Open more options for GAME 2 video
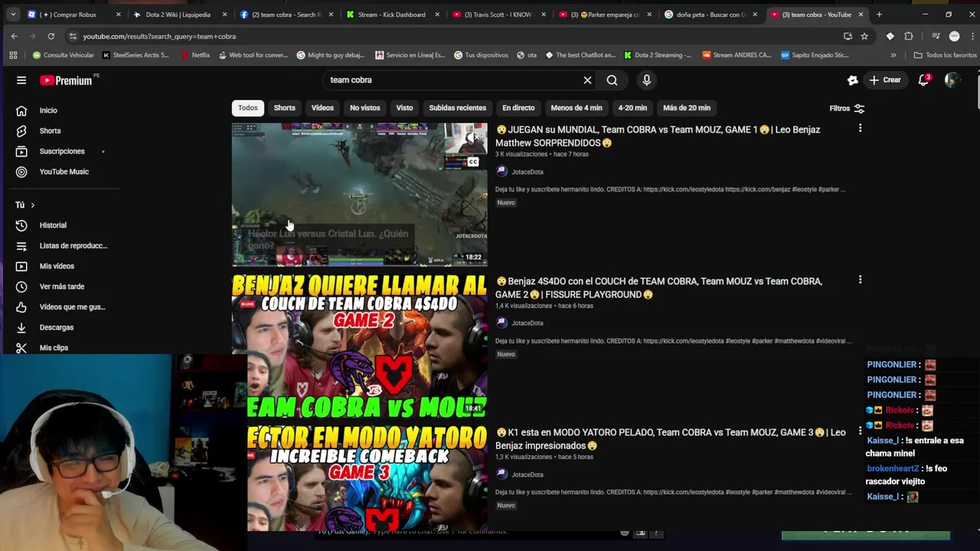The width and height of the screenshot is (980, 551). pyautogui.click(x=860, y=280)
